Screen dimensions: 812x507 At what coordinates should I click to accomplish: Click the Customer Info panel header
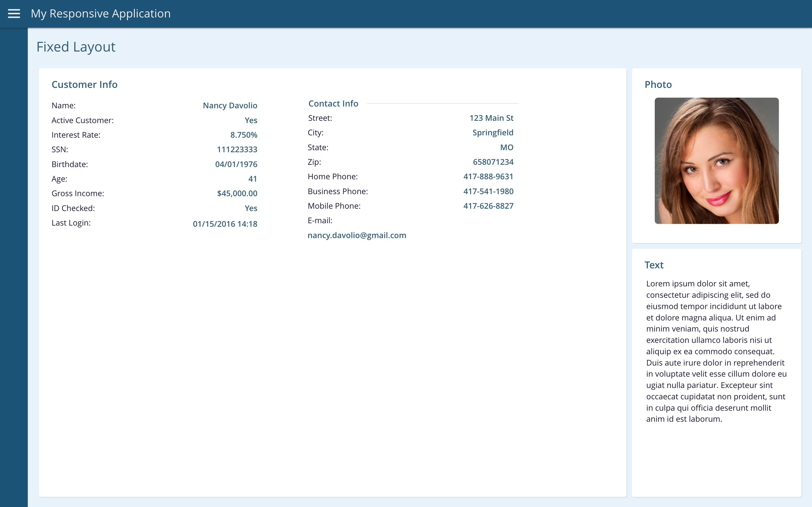84,84
